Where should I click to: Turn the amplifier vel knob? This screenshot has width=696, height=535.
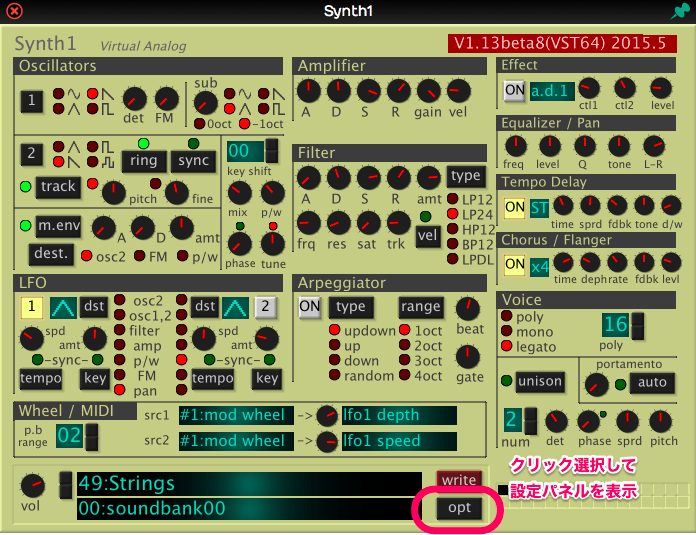tap(458, 91)
